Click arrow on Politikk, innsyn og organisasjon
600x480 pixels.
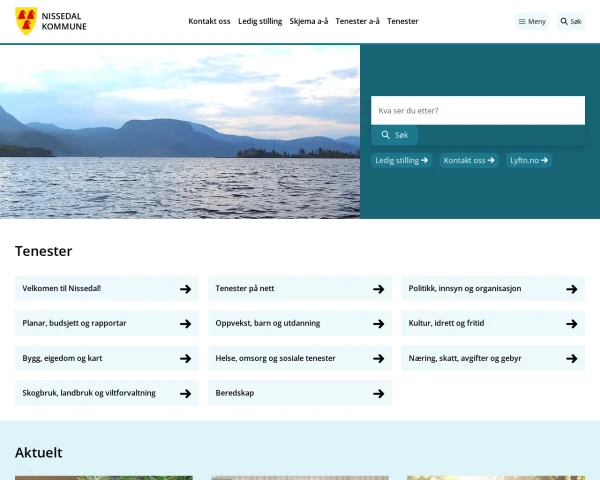point(571,289)
